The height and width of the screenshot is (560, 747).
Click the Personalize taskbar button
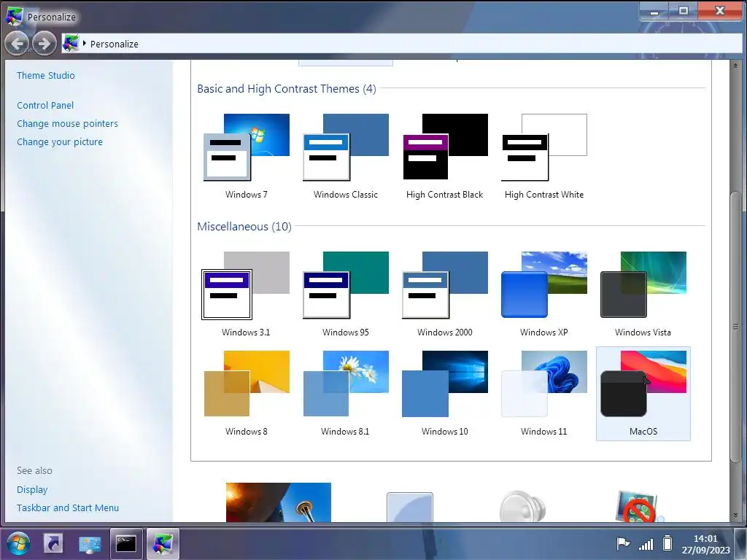click(163, 543)
